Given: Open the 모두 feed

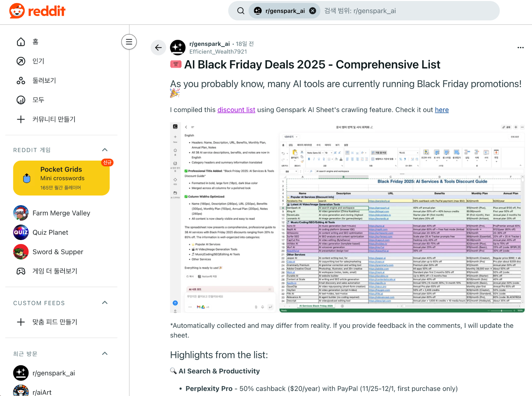Looking at the screenshot, I should (38, 100).
